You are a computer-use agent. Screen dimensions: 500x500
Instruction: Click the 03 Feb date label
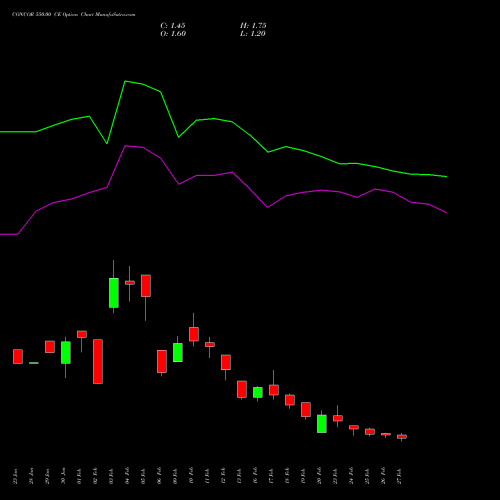(x=111, y=476)
